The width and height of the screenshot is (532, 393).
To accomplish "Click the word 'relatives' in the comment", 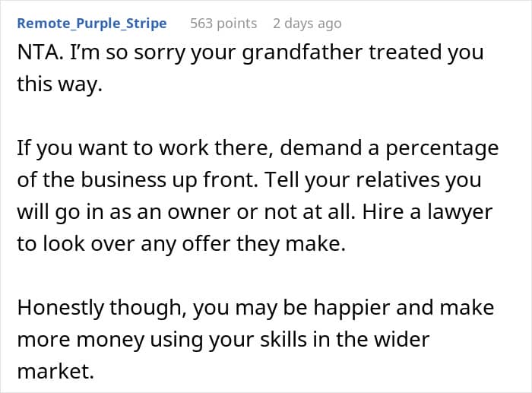I will click(394, 179).
